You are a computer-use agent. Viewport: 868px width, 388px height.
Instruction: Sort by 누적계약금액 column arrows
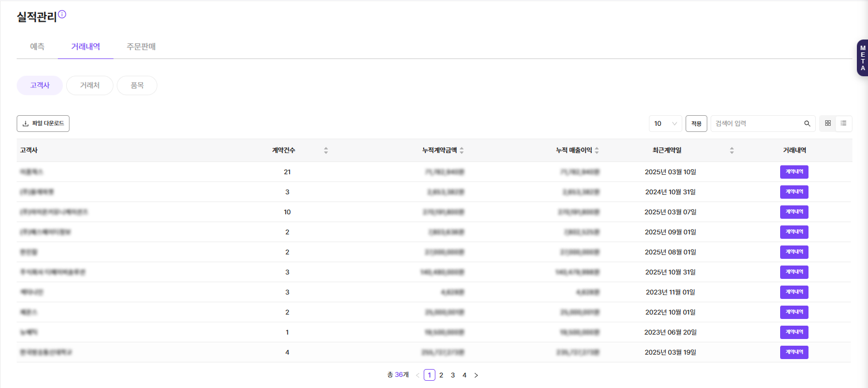(462, 150)
